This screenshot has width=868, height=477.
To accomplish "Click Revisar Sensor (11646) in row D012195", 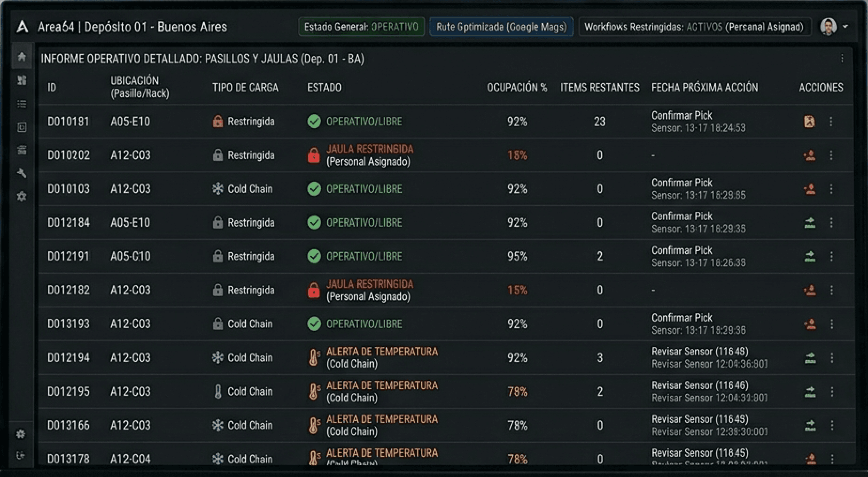I will [700, 385].
